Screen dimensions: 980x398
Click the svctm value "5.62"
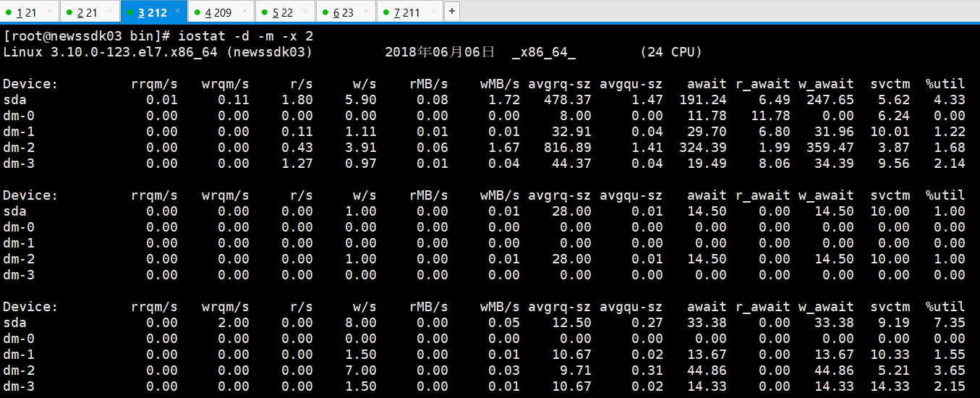coord(894,100)
